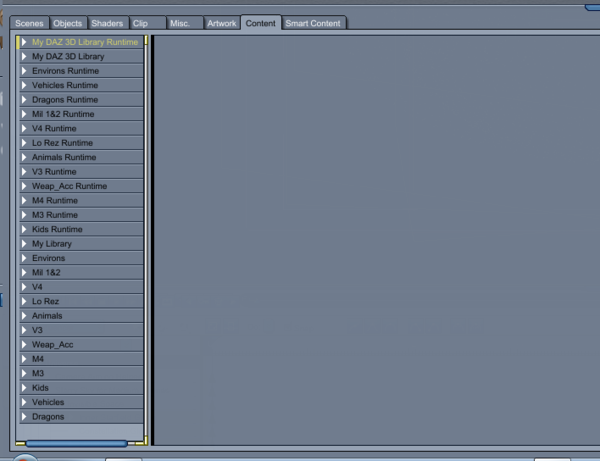Select the V3 library entry
Viewport: 600px width, 461px height.
pyautogui.click(x=82, y=330)
